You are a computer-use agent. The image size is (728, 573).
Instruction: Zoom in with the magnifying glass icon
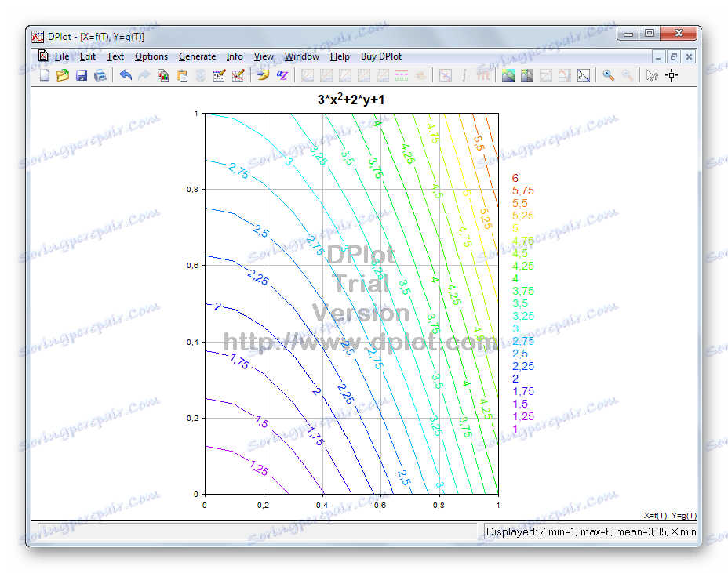point(608,75)
